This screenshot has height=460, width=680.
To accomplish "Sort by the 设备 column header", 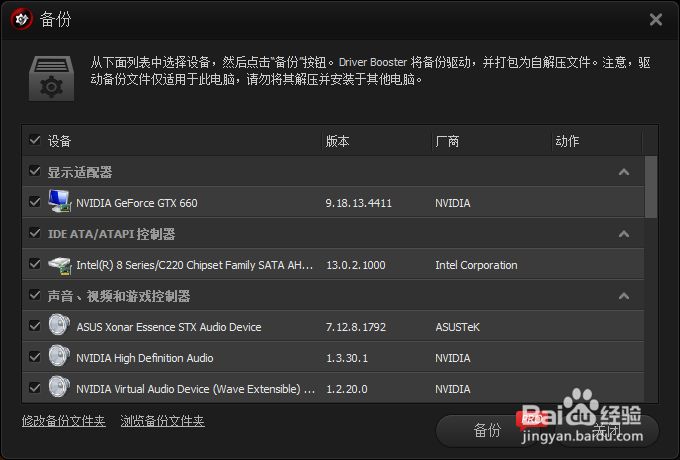I will 59,141.
